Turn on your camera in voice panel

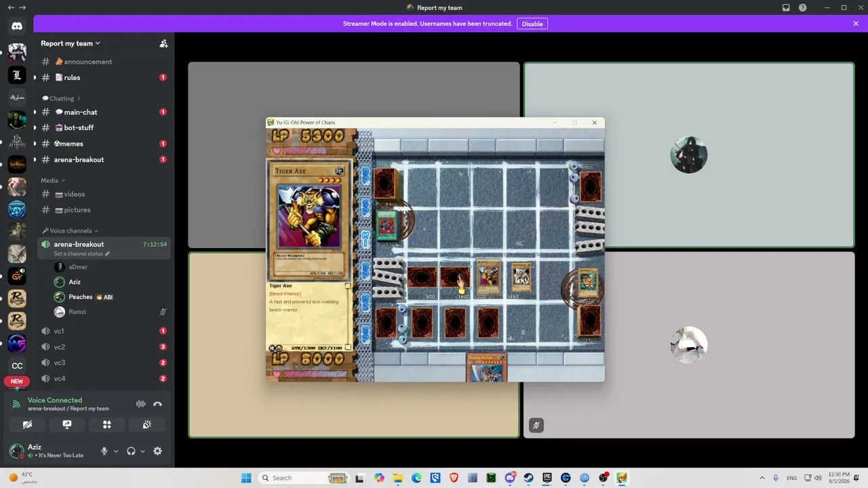[27, 425]
